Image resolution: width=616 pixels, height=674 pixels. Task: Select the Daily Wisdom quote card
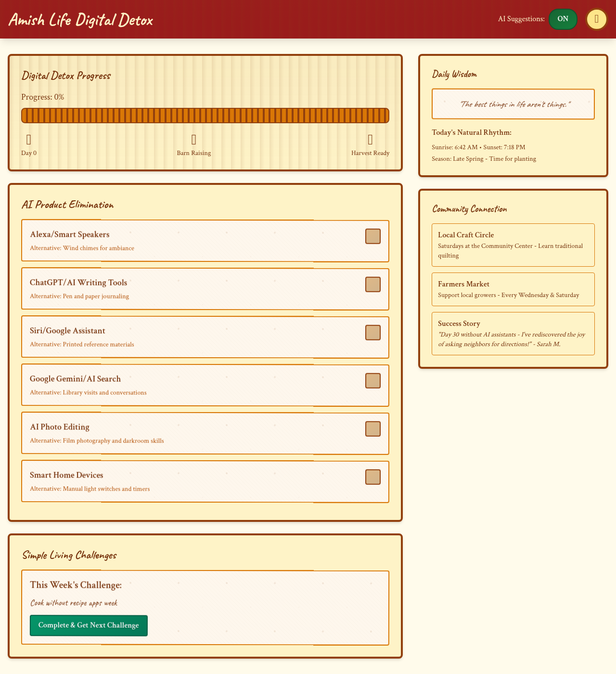pyautogui.click(x=513, y=104)
